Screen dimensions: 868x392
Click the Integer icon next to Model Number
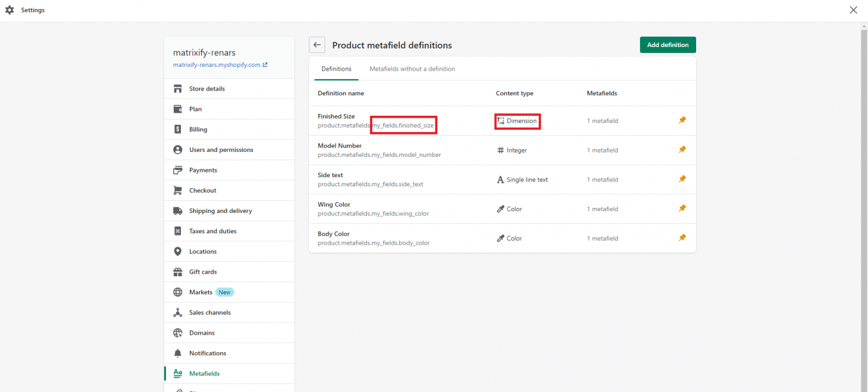(499, 150)
